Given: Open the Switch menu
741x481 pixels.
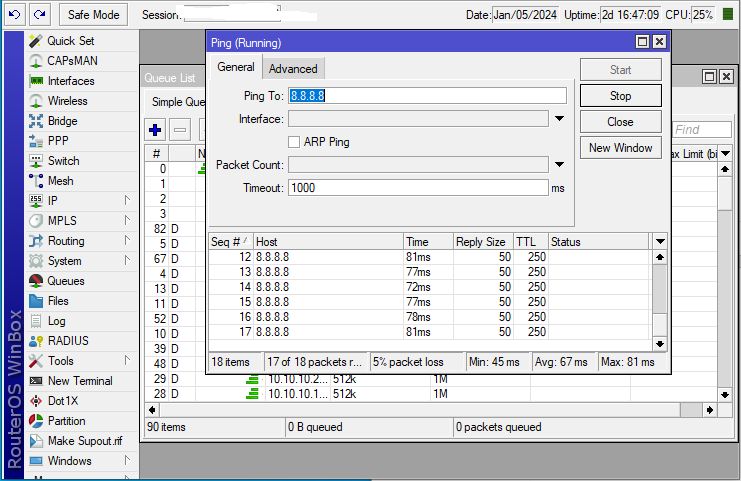Looking at the screenshot, I should [63, 161].
